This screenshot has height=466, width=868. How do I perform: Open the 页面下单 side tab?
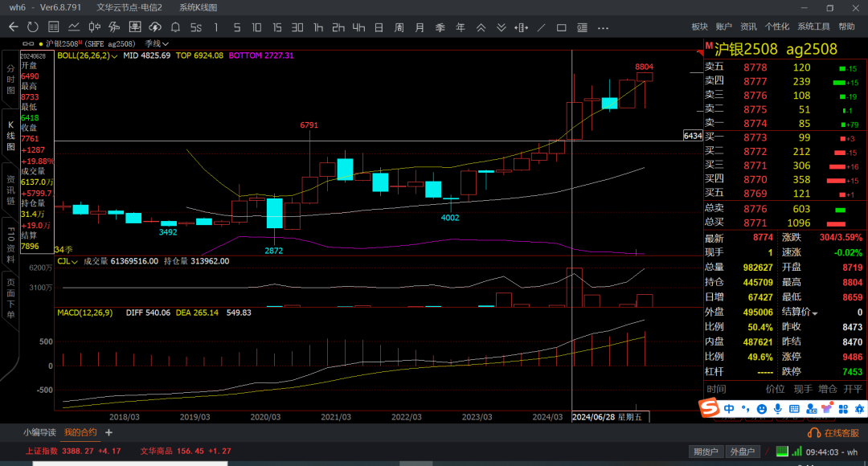click(x=10, y=300)
